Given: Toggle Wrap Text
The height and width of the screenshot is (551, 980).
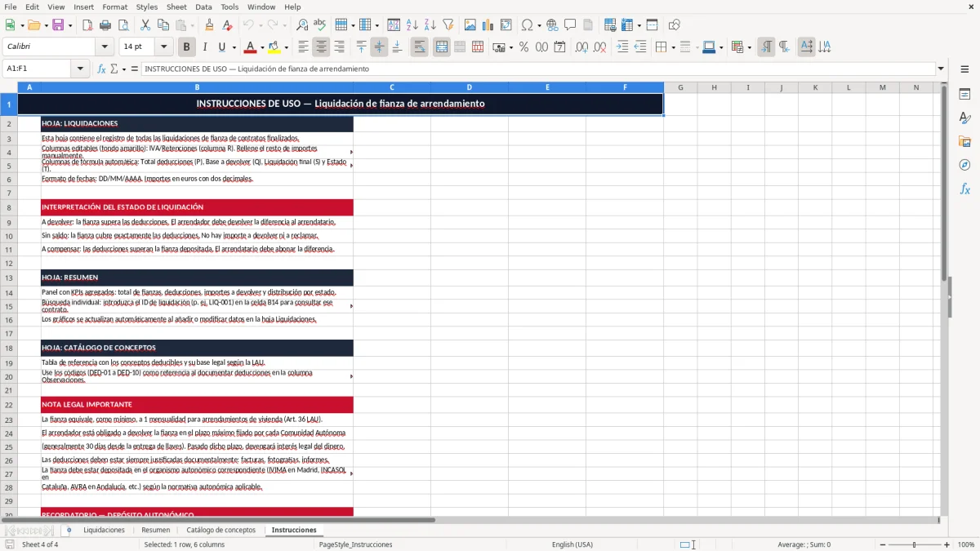Looking at the screenshot, I should tap(420, 47).
